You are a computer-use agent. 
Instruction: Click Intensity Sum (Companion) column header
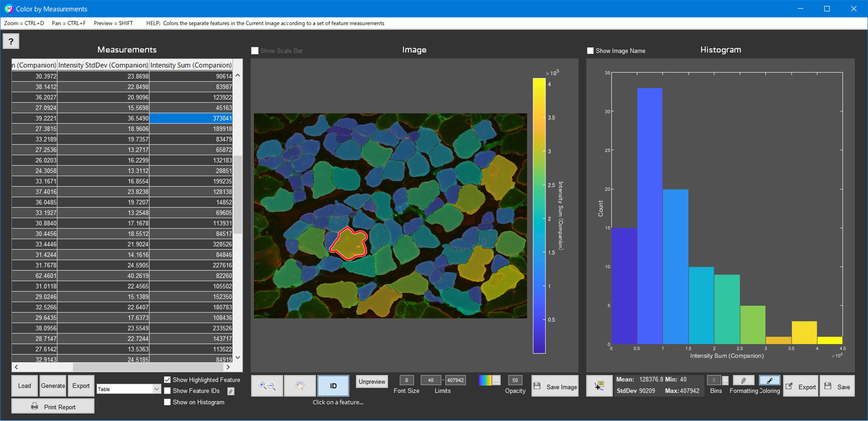tap(191, 65)
